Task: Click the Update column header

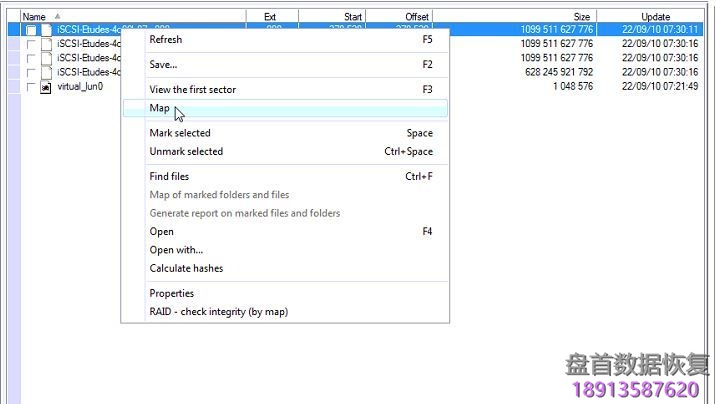Action: click(x=655, y=17)
